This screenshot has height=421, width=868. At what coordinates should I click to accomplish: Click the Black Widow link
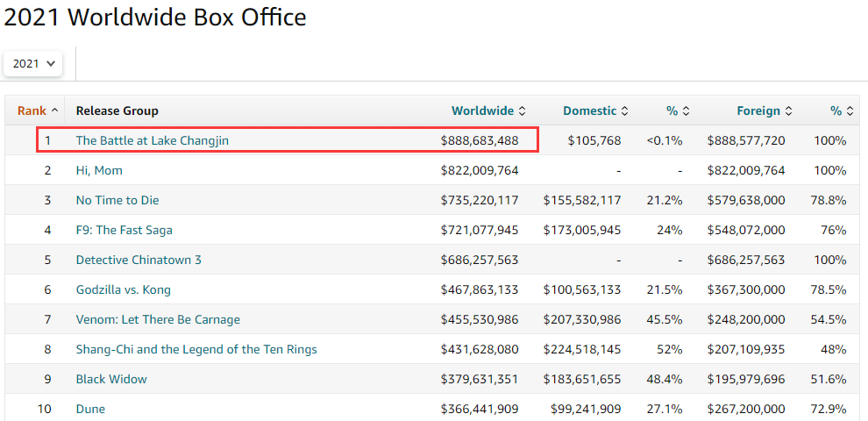111,379
